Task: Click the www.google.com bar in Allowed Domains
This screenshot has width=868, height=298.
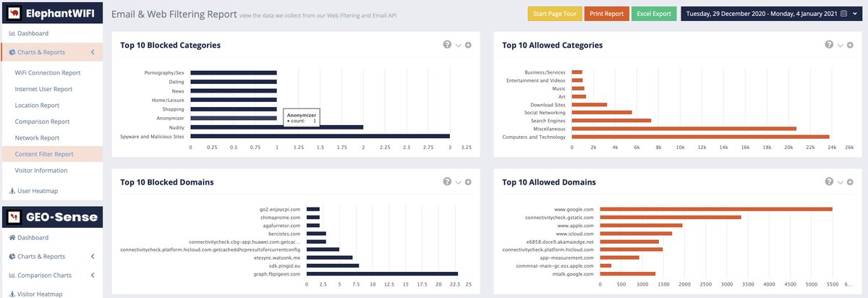Action: click(x=716, y=209)
